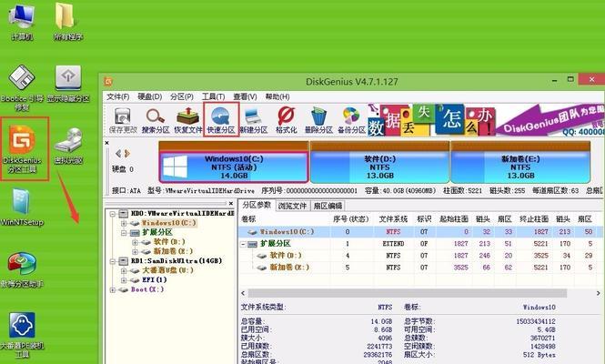Viewport: 605px width, 364px height.
Task: Open WinNTSetup desktop icon
Action: coord(21,207)
